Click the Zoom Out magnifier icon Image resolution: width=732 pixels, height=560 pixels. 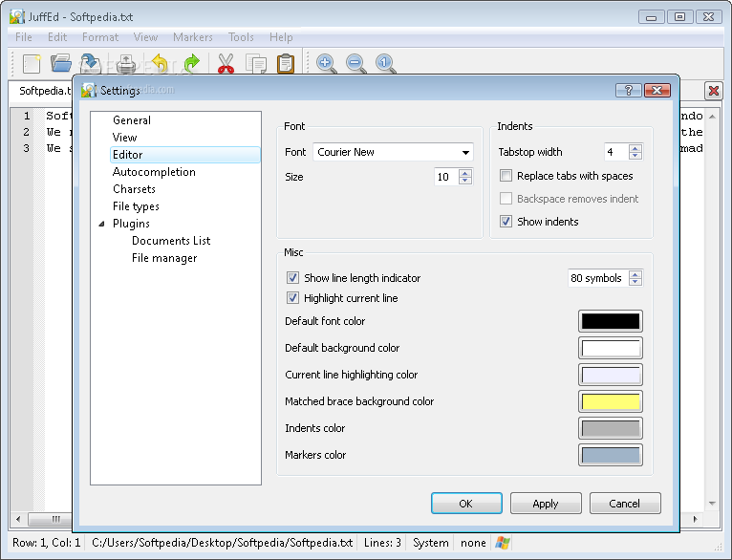coord(355,63)
